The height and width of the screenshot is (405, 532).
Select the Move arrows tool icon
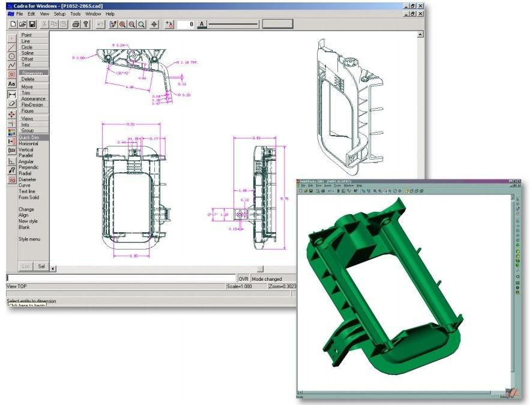point(11,115)
